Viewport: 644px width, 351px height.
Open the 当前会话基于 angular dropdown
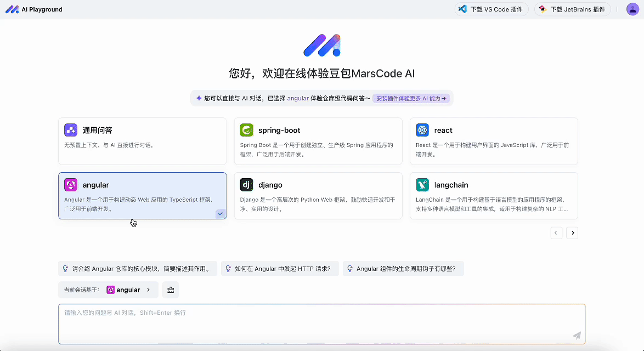pyautogui.click(x=109, y=290)
